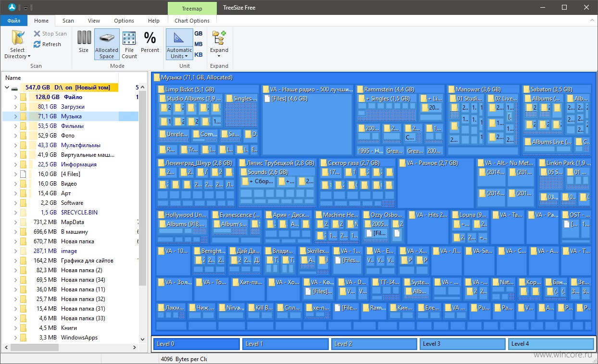The image size is (598, 364).
Task: Set unit to GB
Action: click(x=199, y=34)
